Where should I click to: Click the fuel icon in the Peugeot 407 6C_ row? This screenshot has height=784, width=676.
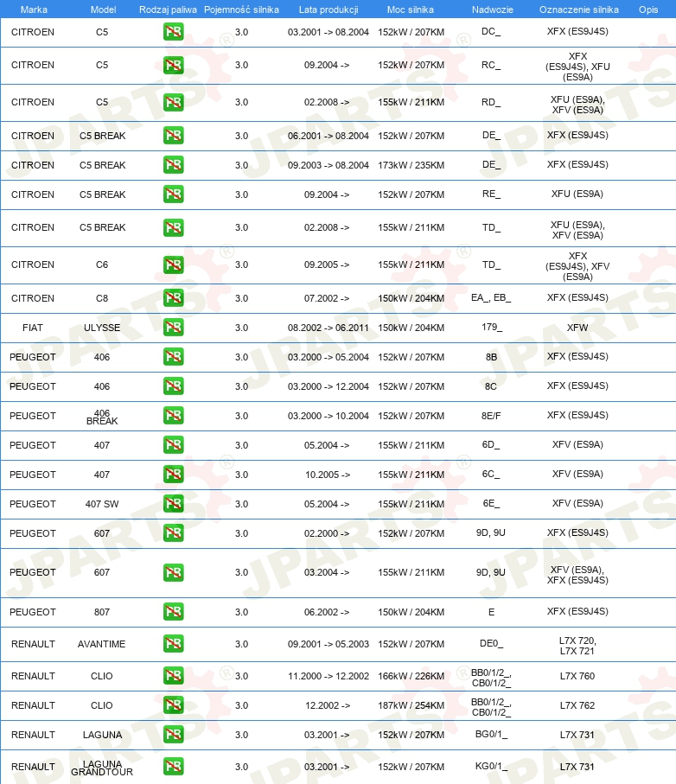pos(174,474)
